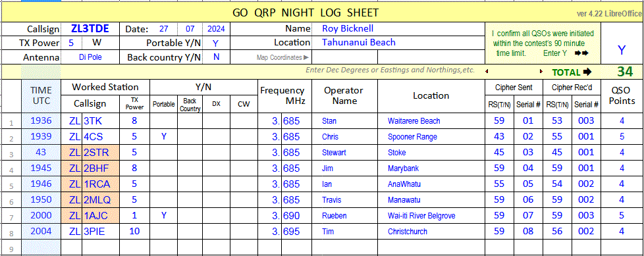
Task: Click the Location field Tahunanui Beach
Action: pyautogui.click(x=398, y=42)
